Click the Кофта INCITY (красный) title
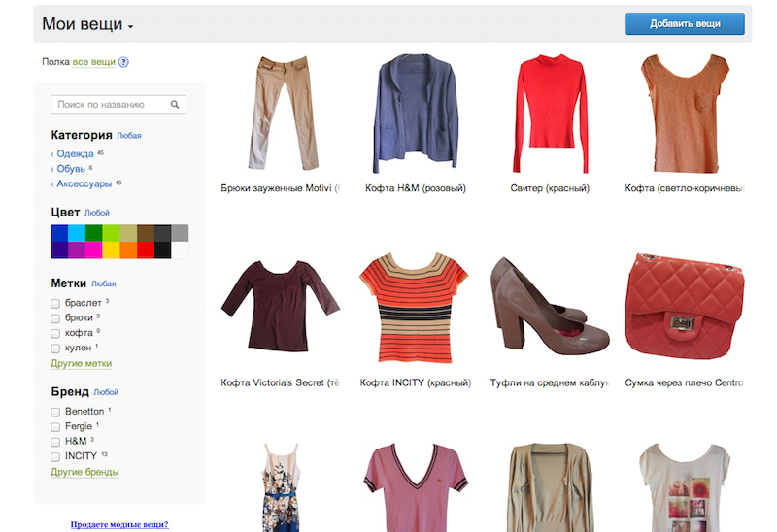777x532 pixels. click(x=416, y=382)
